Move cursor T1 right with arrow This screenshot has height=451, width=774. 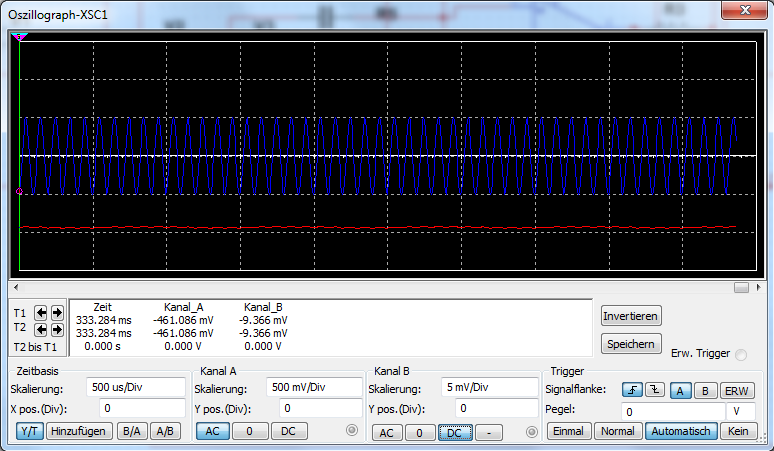point(57,312)
